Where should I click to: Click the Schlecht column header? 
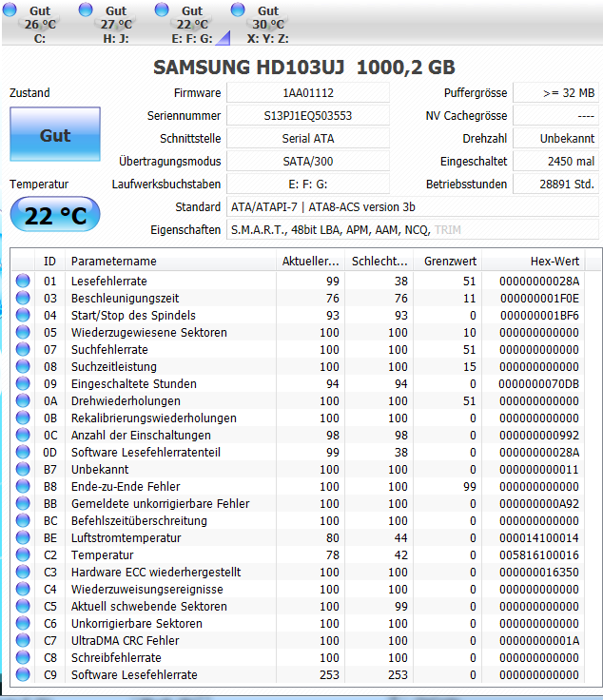pos(379,262)
